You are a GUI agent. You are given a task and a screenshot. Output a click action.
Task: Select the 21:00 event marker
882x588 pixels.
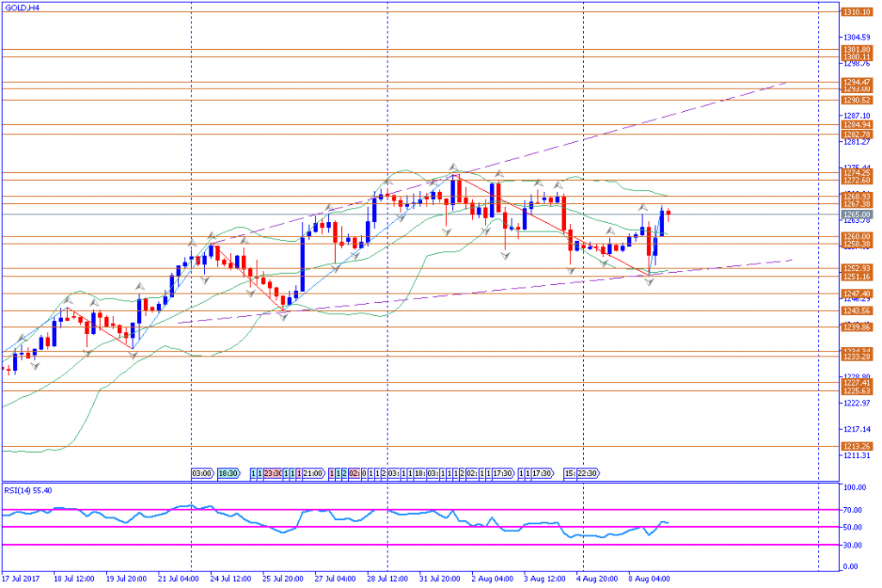314,473
